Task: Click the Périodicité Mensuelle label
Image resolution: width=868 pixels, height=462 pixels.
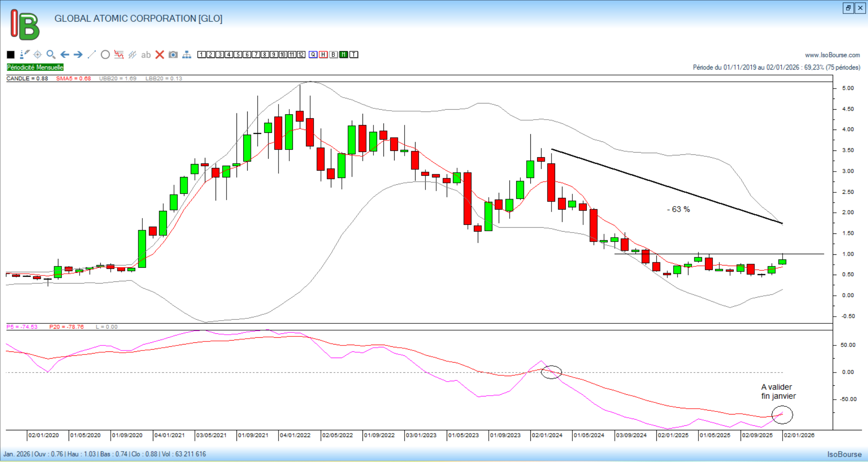Action: tap(35, 67)
